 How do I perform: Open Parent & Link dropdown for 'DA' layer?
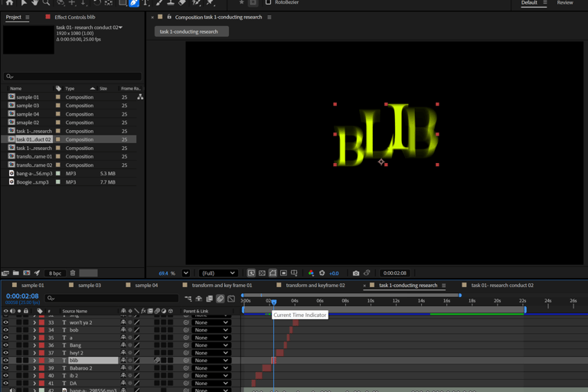coord(211,384)
